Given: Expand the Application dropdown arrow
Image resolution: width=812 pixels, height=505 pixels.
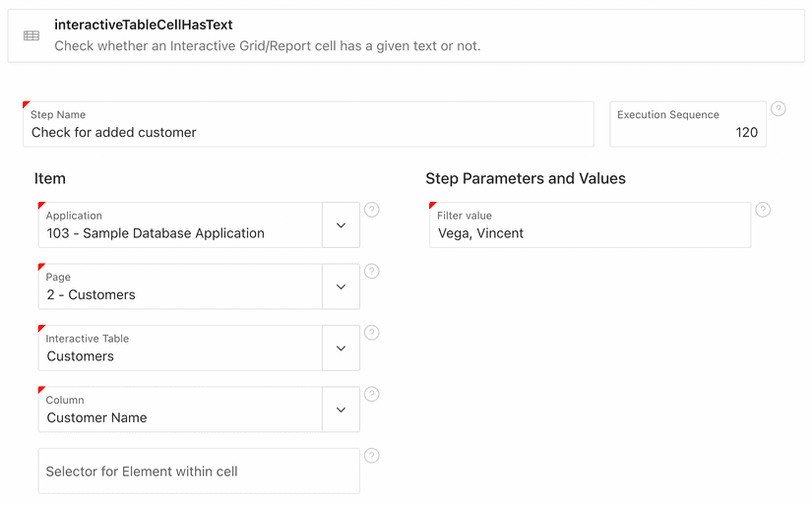Looking at the screenshot, I should pos(341,225).
